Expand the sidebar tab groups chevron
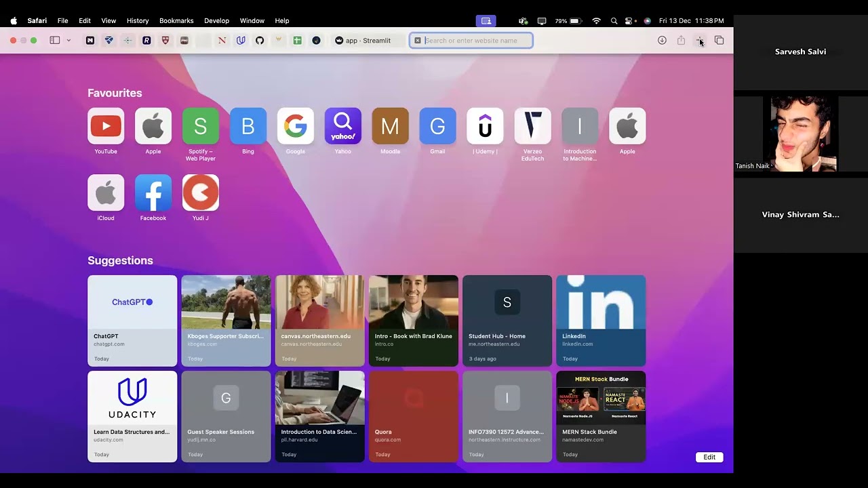The height and width of the screenshot is (488, 868). (68, 41)
